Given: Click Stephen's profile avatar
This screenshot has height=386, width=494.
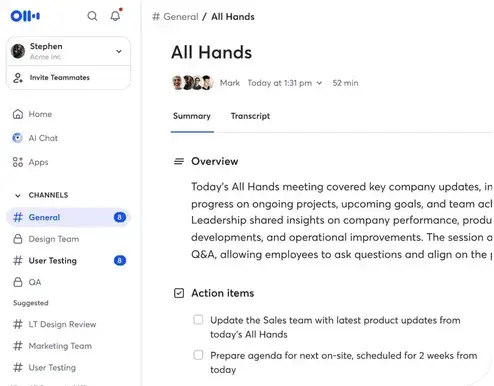Looking at the screenshot, I should coord(18,51).
